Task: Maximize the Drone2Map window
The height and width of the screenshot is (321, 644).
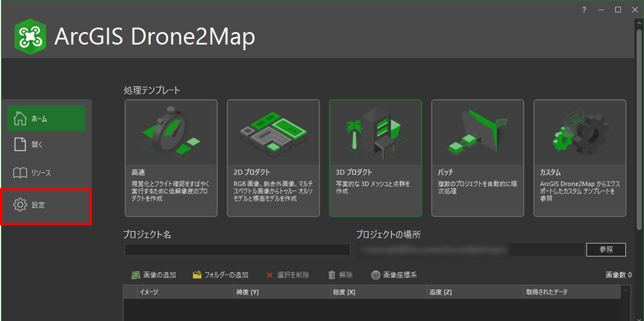Action: coord(618,10)
